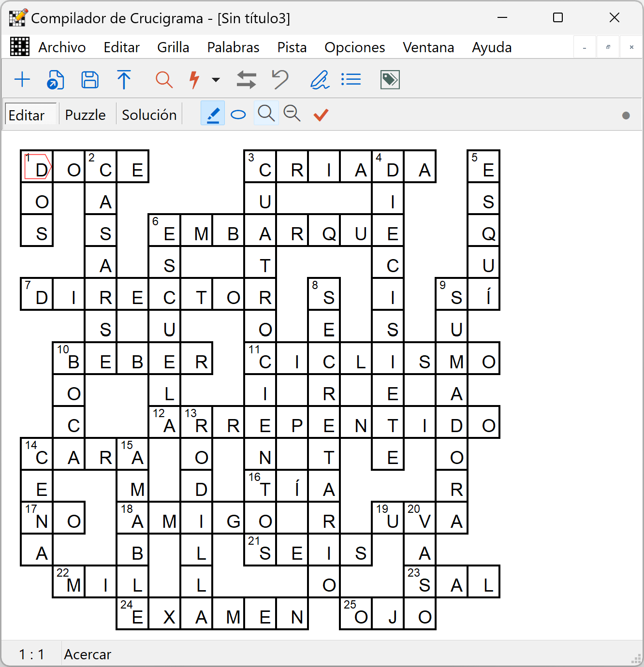Open the Palabras menu

click(x=234, y=47)
